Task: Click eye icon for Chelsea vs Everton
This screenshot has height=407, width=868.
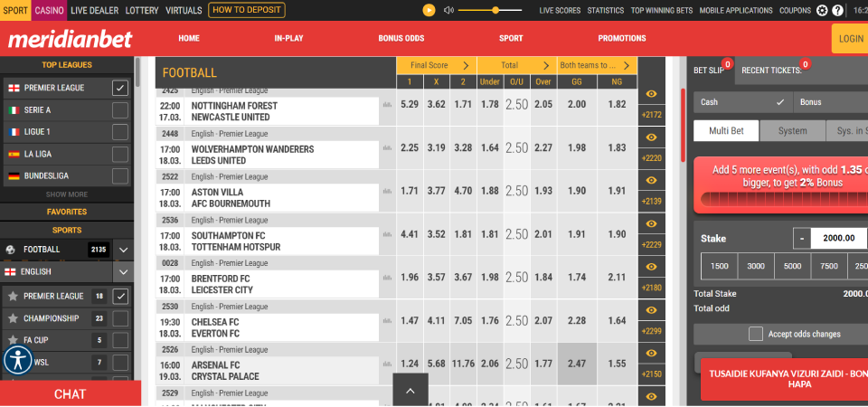Action: coord(652,309)
